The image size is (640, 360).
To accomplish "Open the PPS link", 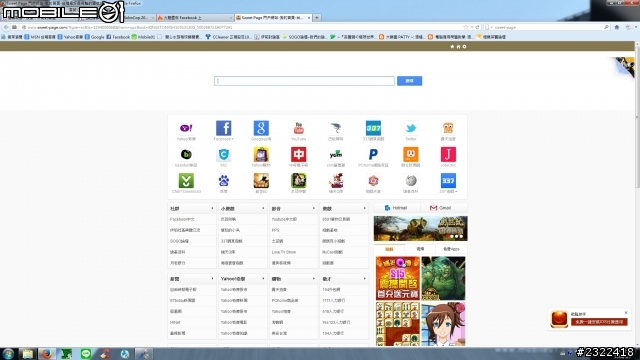I will click(276, 230).
